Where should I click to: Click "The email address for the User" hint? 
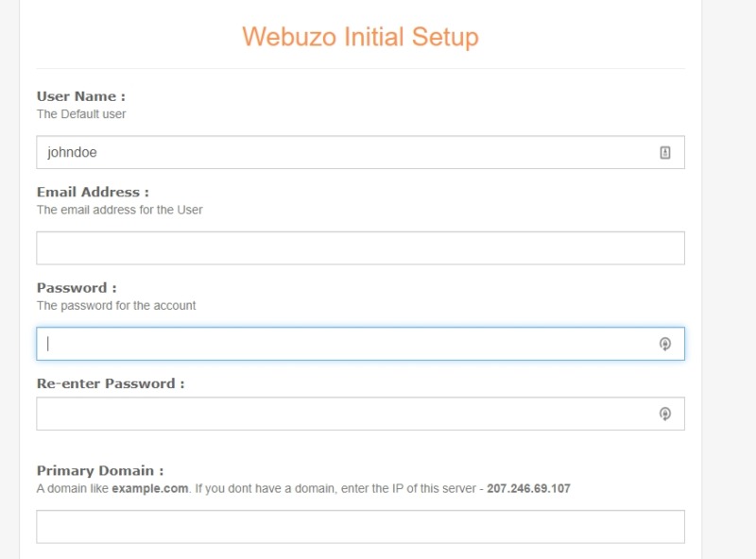pyautogui.click(x=120, y=210)
